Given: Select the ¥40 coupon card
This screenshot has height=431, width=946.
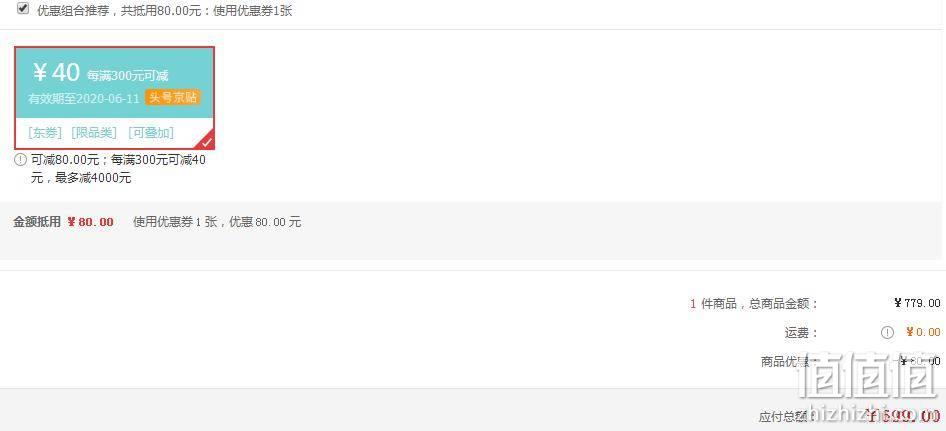Looking at the screenshot, I should coord(115,98).
